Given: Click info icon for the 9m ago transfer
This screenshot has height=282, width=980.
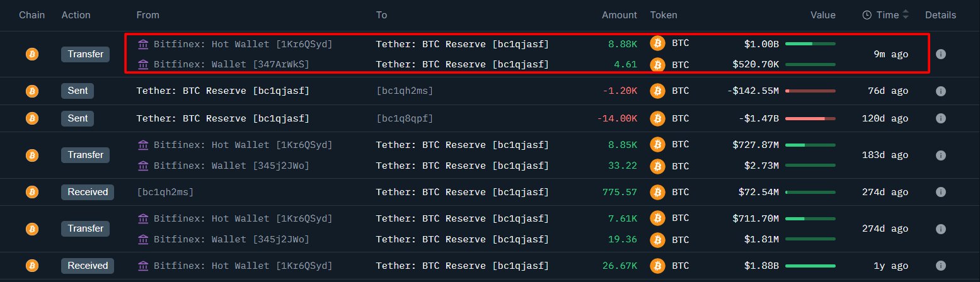Looking at the screenshot, I should point(940,55).
